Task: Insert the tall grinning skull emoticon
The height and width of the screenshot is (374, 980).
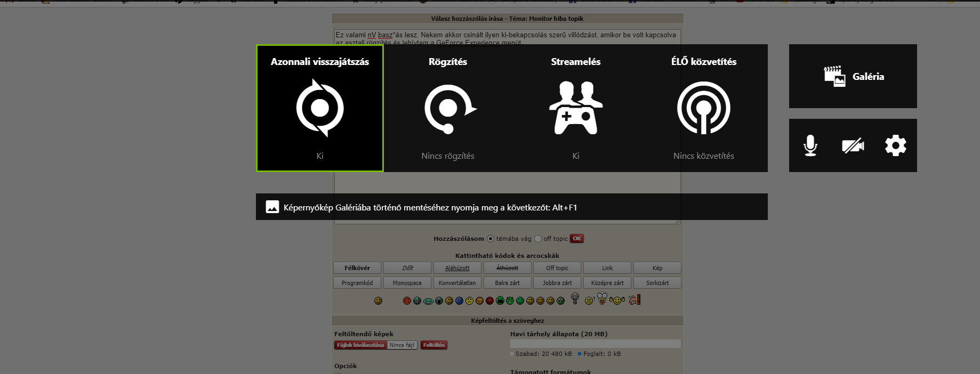Action: click(x=575, y=298)
